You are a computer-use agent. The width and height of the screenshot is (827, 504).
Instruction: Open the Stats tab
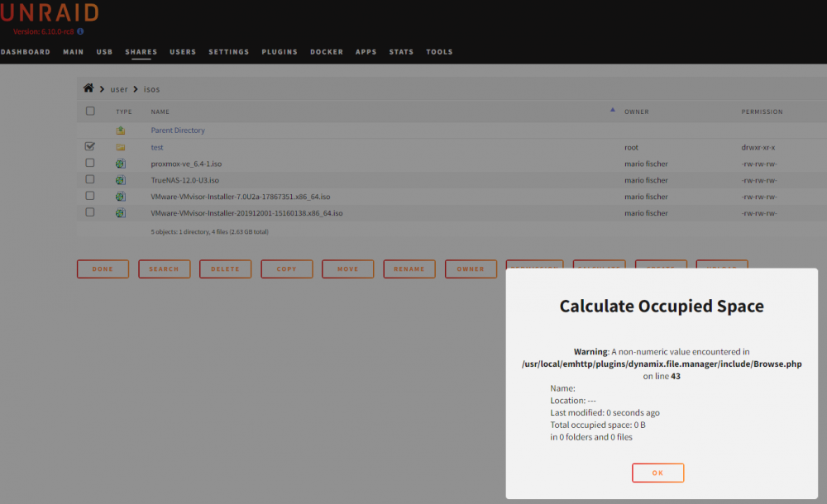click(x=401, y=52)
